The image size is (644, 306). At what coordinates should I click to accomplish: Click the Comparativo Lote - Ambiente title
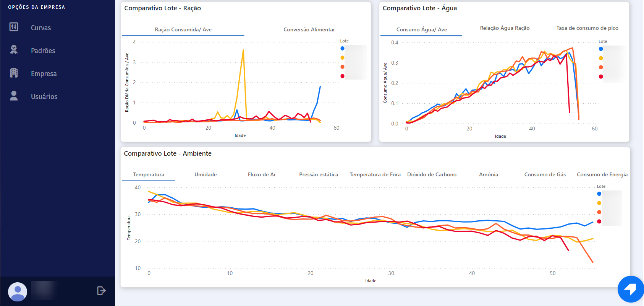pos(168,153)
